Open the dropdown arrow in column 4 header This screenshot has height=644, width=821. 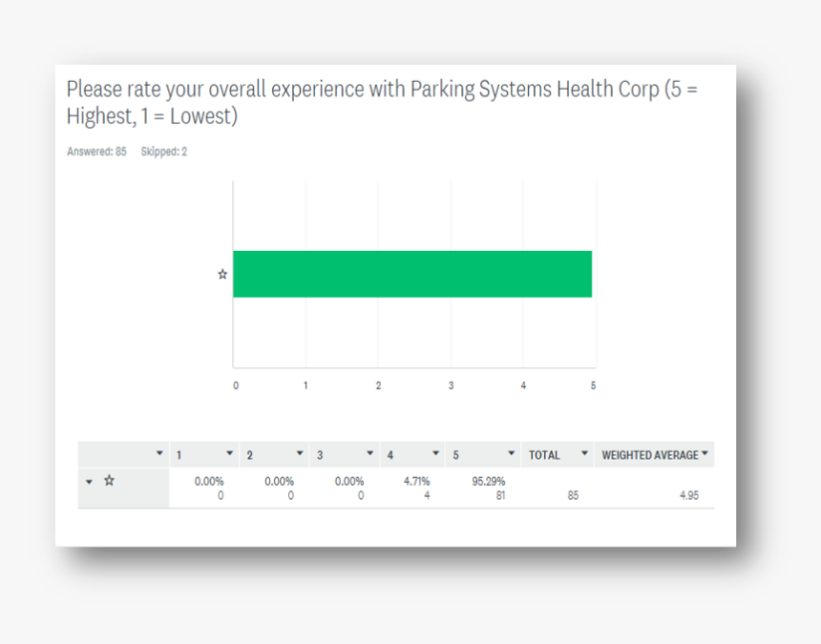(x=435, y=453)
